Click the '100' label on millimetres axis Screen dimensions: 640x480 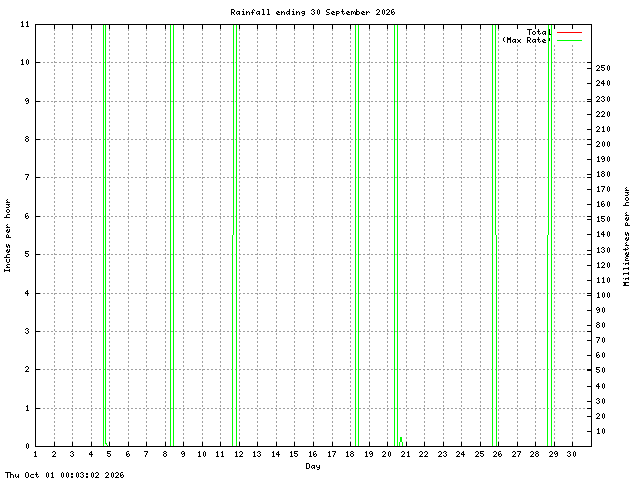point(603,295)
